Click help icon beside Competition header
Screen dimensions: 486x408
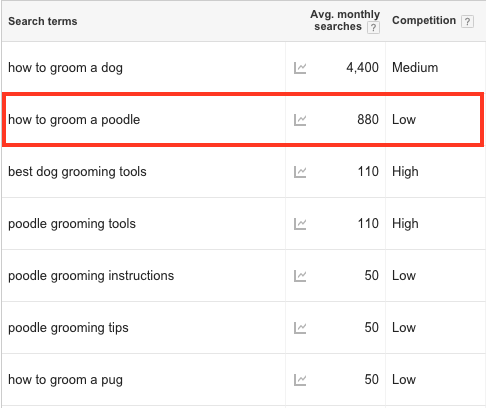pos(467,21)
